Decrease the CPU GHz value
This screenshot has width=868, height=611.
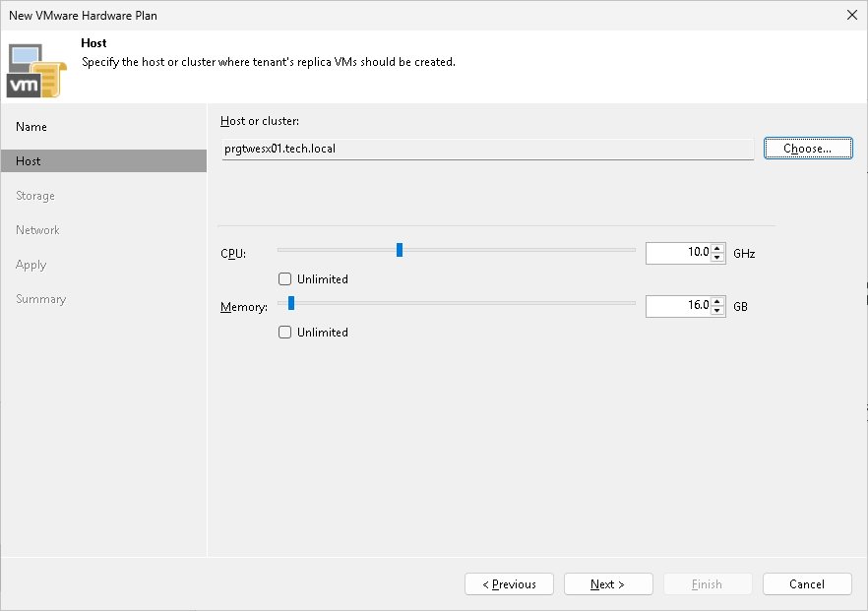click(719, 257)
